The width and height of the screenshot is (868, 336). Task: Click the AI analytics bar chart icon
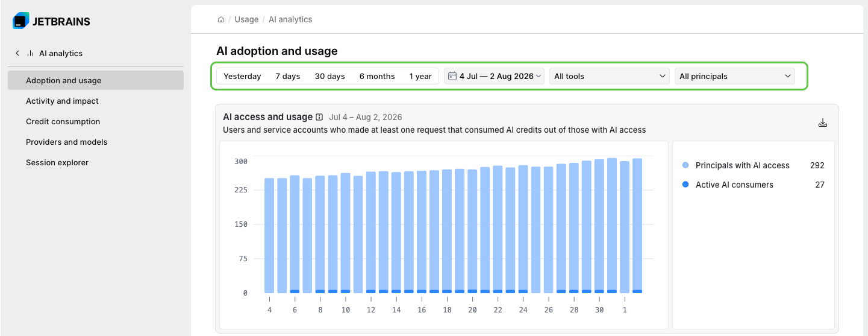pyautogui.click(x=30, y=53)
